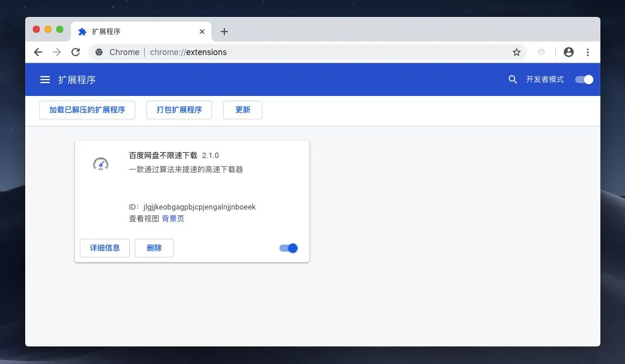Reload the extensions page
This screenshot has height=364, width=625.
[x=76, y=52]
